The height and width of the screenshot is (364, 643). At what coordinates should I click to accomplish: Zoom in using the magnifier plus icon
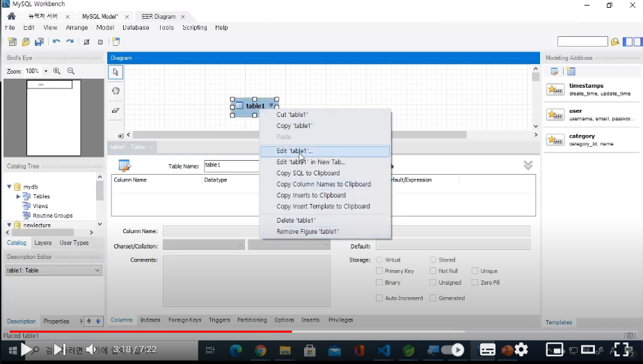tap(57, 71)
